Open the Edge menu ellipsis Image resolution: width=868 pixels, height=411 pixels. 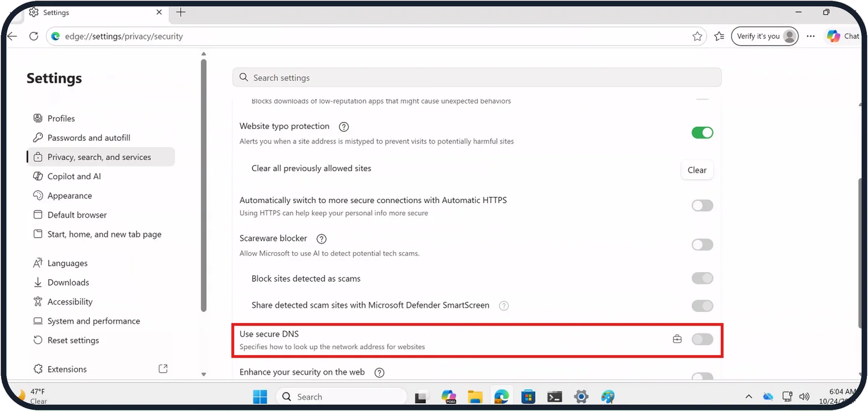tap(810, 36)
